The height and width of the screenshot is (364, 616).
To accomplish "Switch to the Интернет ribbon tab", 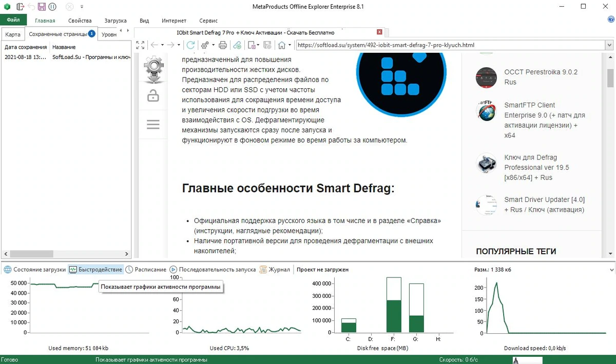I will pyautogui.click(x=174, y=21).
